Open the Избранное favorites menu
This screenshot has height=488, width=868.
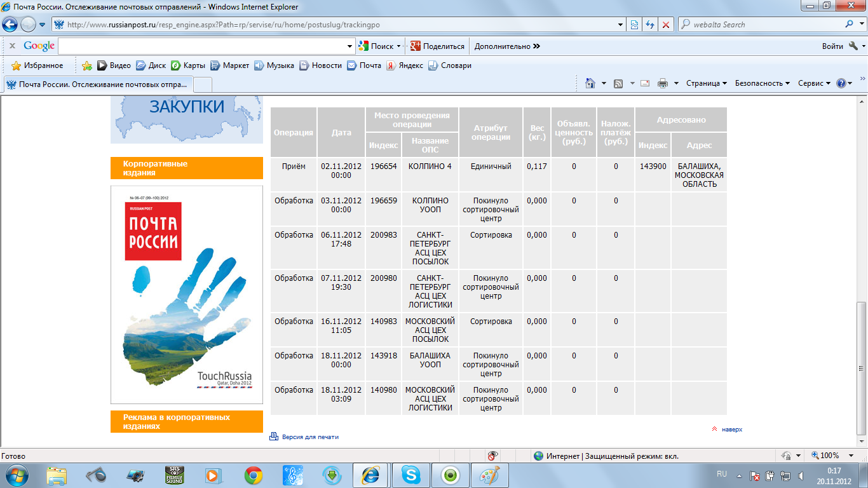coord(37,65)
